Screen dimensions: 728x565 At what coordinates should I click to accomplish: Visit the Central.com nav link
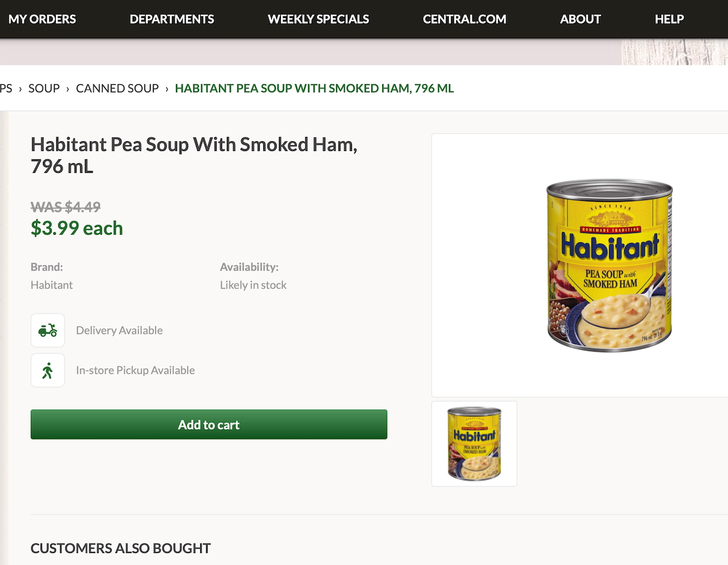pos(465,19)
